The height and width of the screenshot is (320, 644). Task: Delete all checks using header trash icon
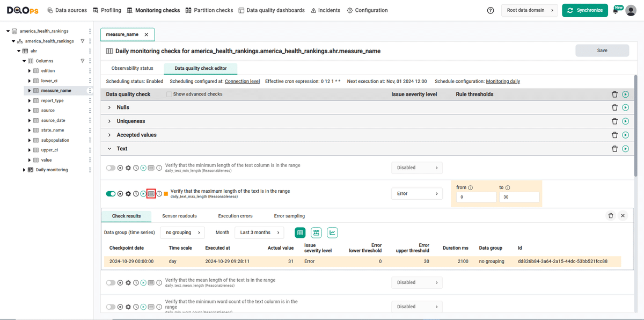615,94
